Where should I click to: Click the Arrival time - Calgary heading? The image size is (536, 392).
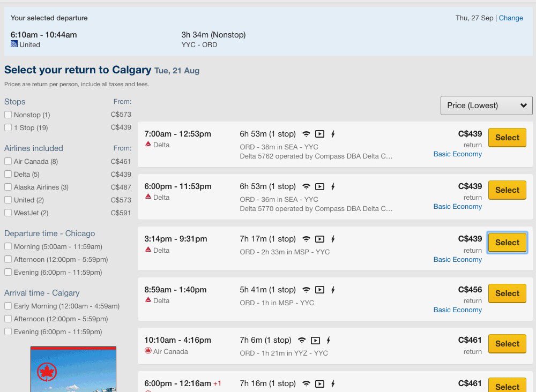tap(42, 293)
